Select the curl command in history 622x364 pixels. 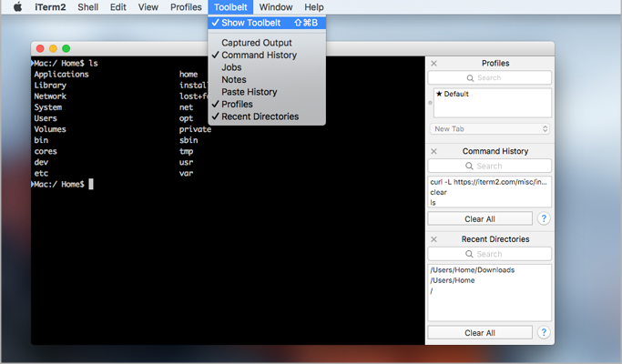tap(490, 182)
